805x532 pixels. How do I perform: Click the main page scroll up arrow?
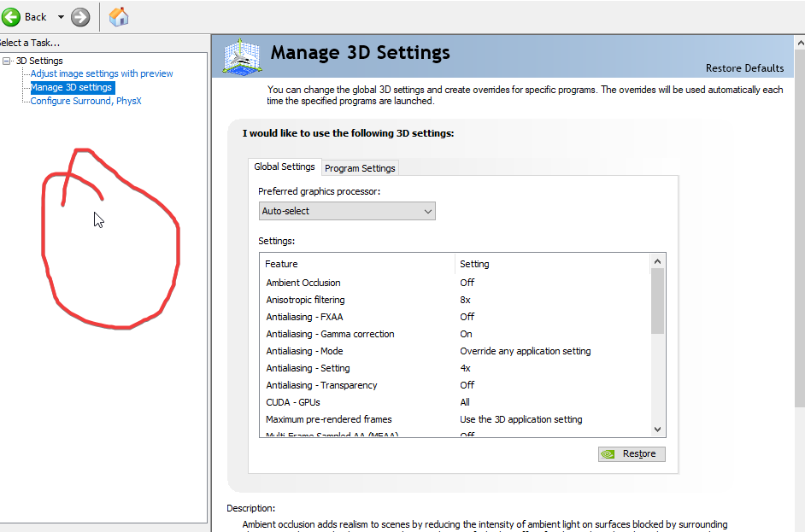pyautogui.click(x=800, y=43)
